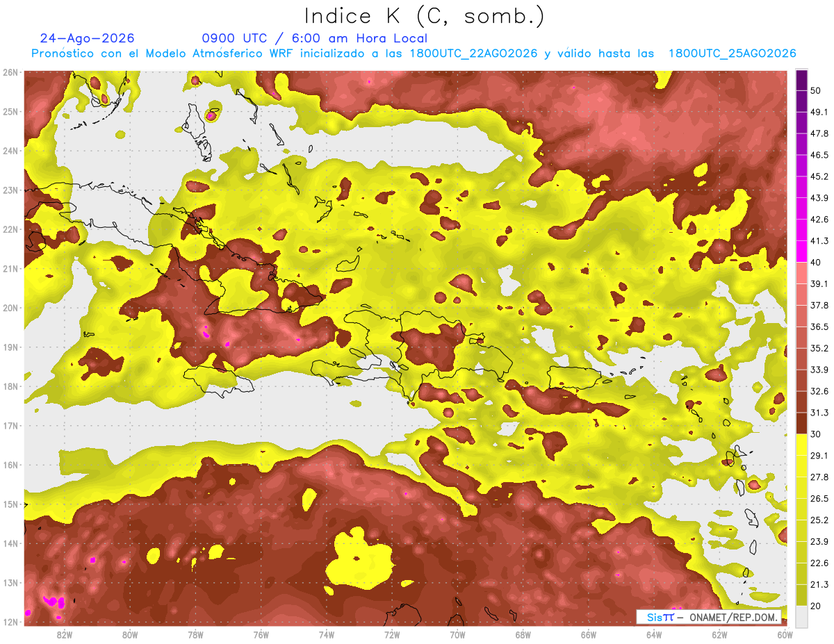Select the salmon swatch between 39.1 and 40
This screenshot has height=644, width=834.
pos(801,273)
